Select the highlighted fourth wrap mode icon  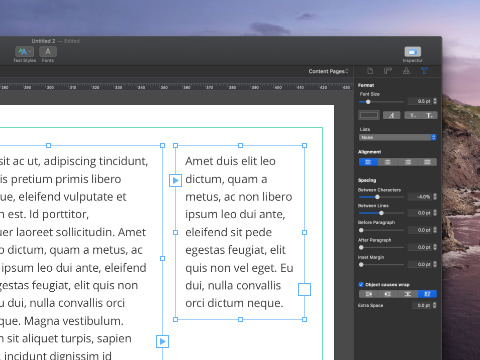pos(427,294)
